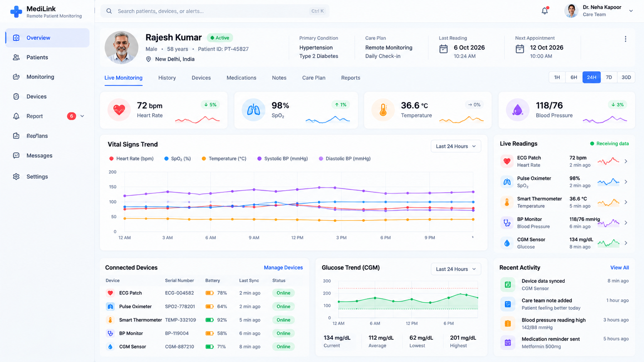This screenshot has width=644, height=362.
Task: Toggle the Systolic BP purple legend swatch
Action: coord(259,158)
